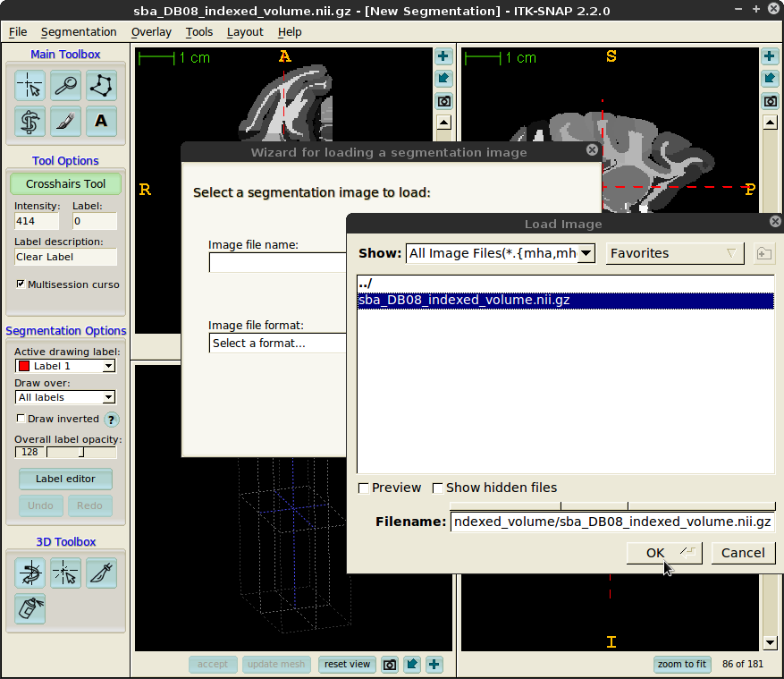Select the Polygon drawing tool
Image resolution: width=784 pixels, height=679 pixels.
(101, 86)
